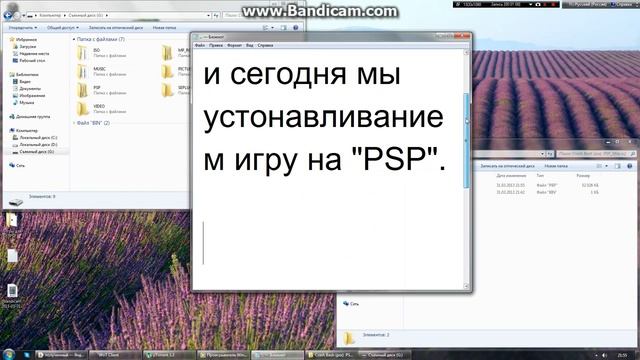This screenshot has width=640, height=360.
Task: Select Загрузки in navigation pane
Action: pyautogui.click(x=24, y=47)
